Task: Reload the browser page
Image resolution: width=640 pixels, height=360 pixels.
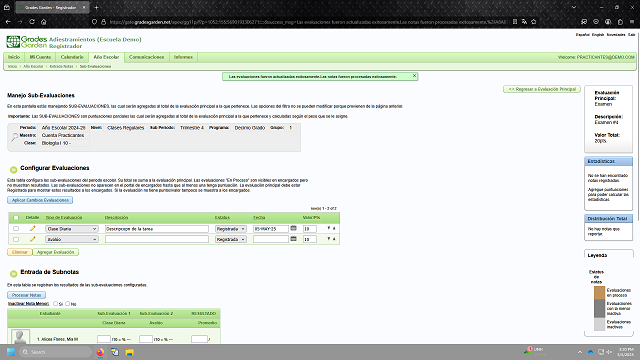Action: tap(32, 22)
